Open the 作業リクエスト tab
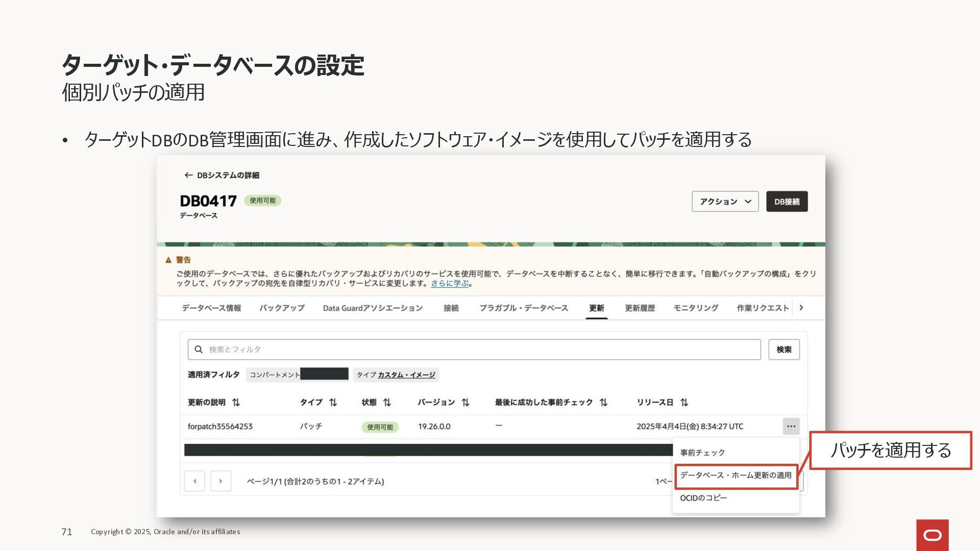Image resolution: width=980 pixels, height=551 pixels. 763,308
